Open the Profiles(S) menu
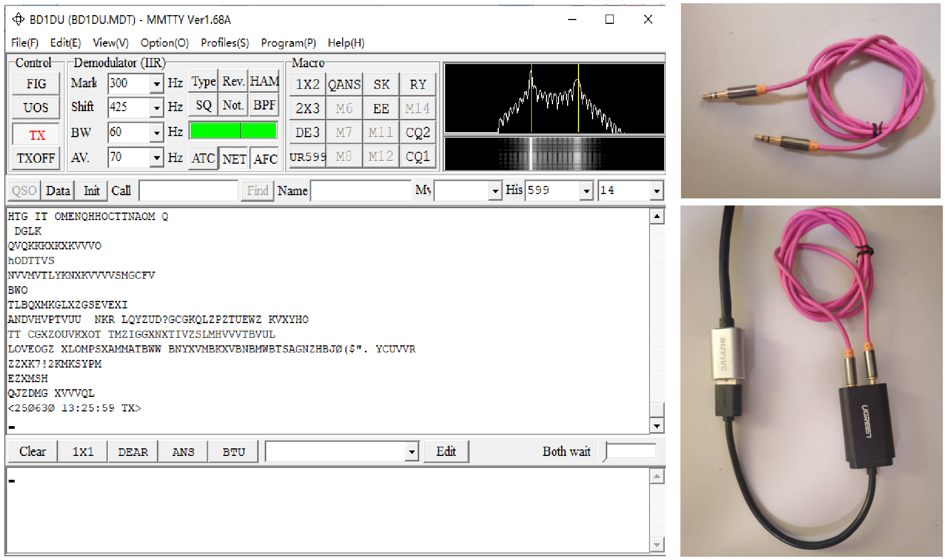This screenshot has height=560, width=945. [224, 43]
